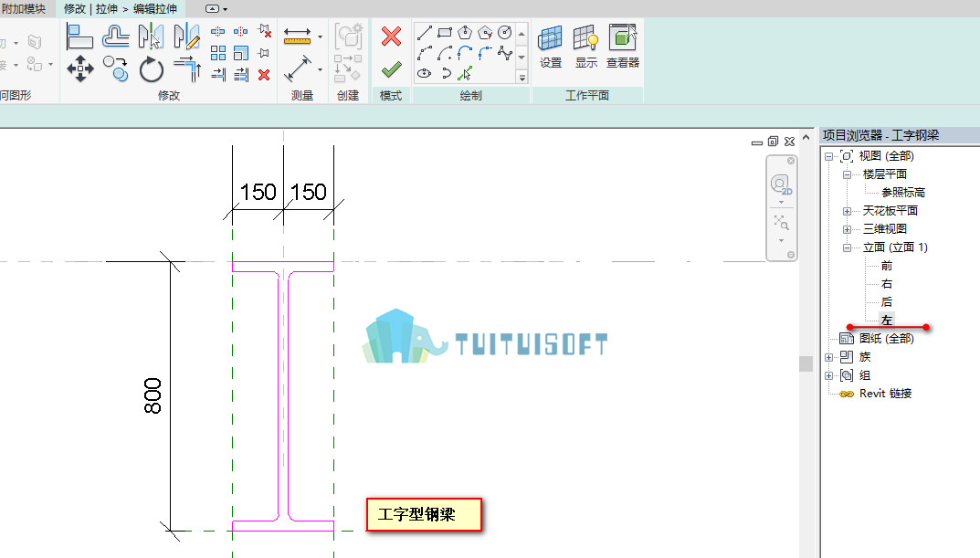Image resolution: width=980 pixels, height=558 pixels.
Task: Select the Circle draw tool
Action: 505,33
